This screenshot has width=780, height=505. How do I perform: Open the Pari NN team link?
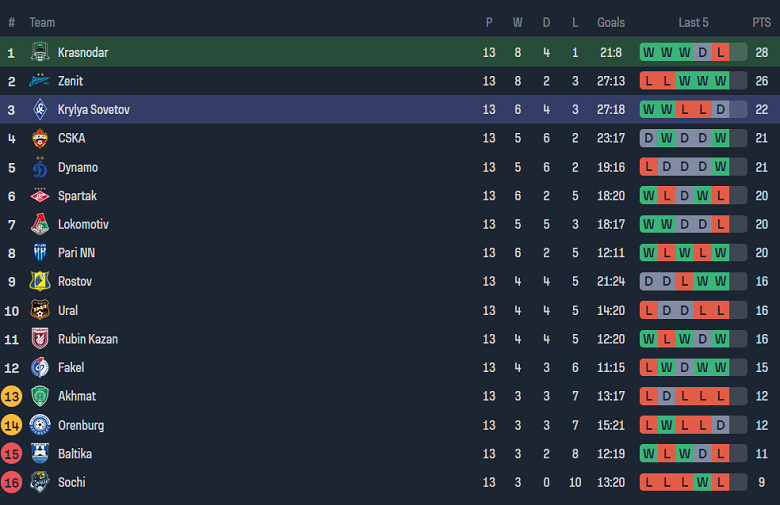tap(77, 253)
